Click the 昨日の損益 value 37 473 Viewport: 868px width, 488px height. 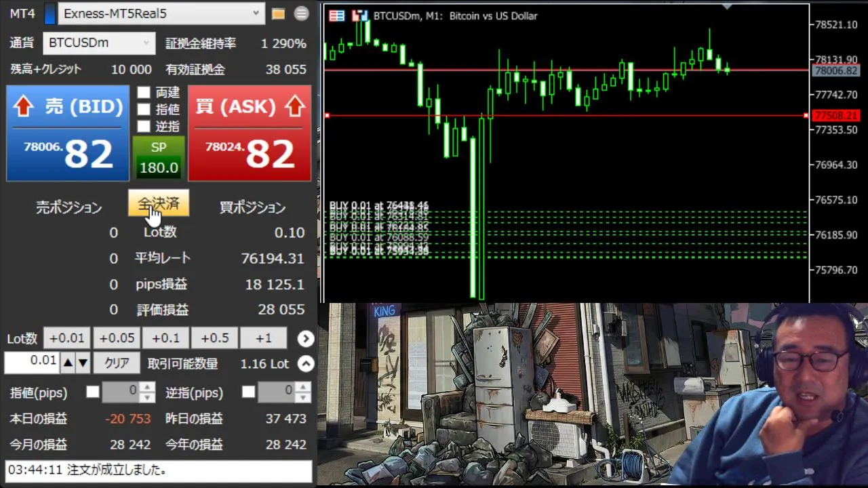(286, 419)
